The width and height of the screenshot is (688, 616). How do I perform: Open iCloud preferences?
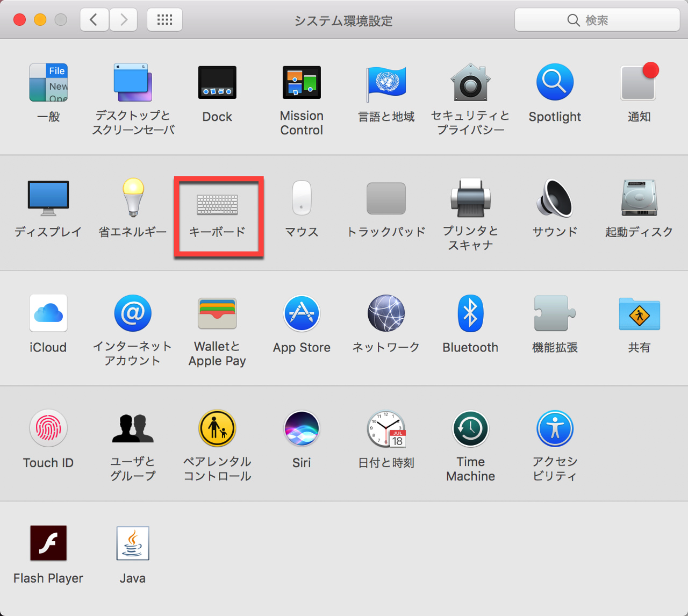click(48, 313)
